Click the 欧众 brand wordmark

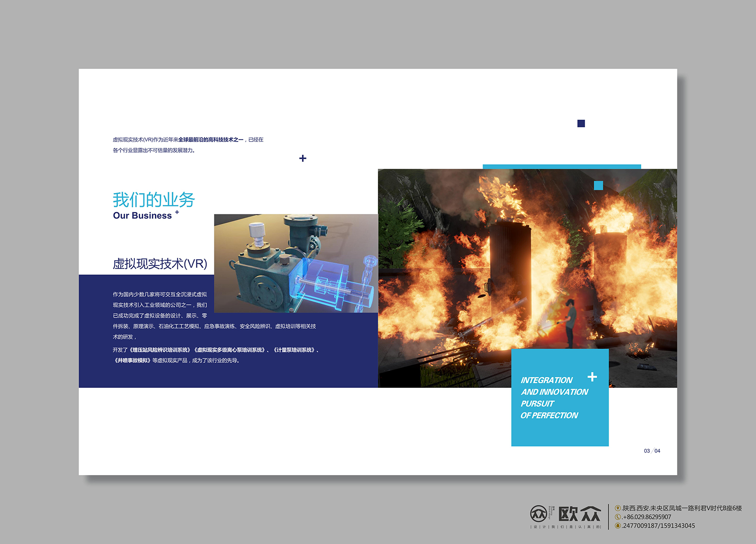coord(579,514)
